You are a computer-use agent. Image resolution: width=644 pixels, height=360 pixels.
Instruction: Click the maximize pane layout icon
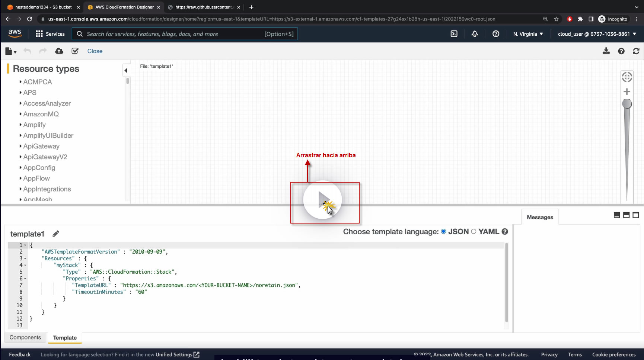click(x=636, y=215)
